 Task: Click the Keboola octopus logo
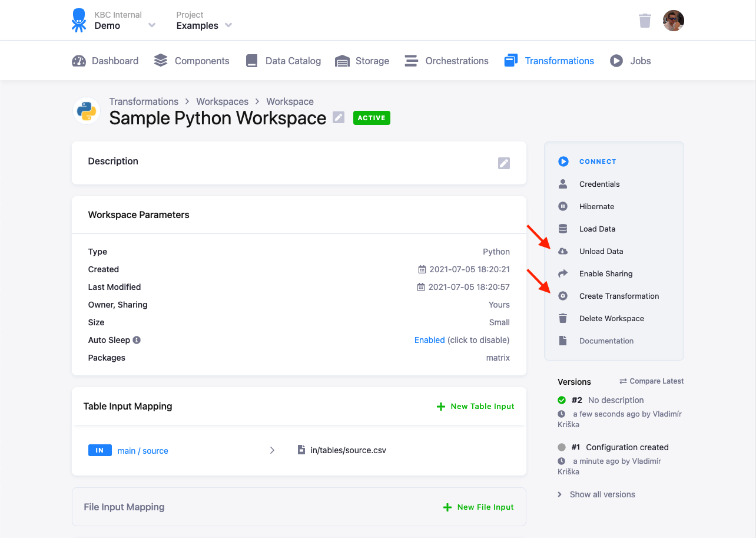[x=79, y=20]
